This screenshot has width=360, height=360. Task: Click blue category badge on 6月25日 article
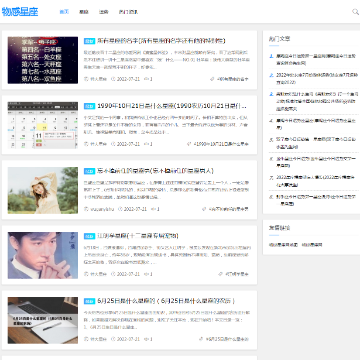[x=89, y=301]
